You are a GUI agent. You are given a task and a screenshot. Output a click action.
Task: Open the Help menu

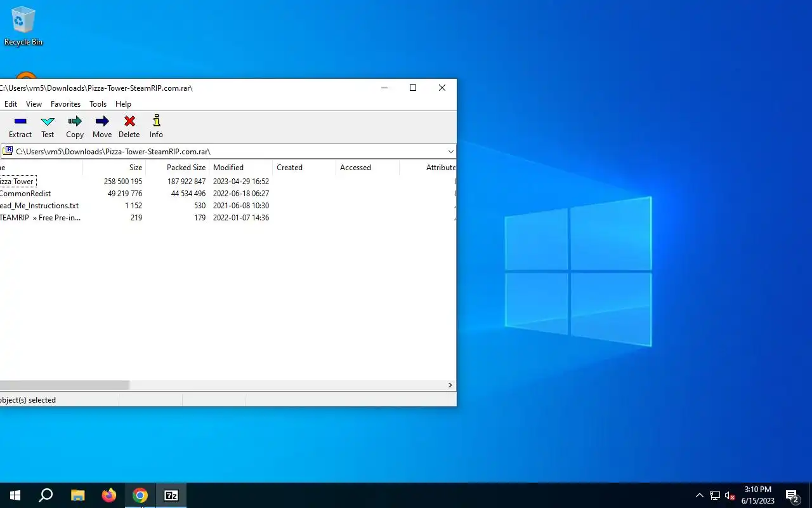coord(123,104)
